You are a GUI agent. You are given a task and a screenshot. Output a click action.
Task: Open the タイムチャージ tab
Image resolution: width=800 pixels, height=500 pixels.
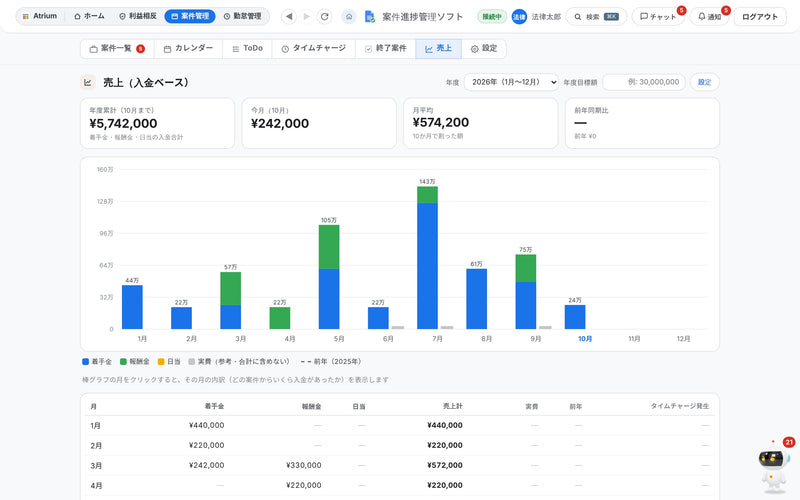click(x=314, y=48)
